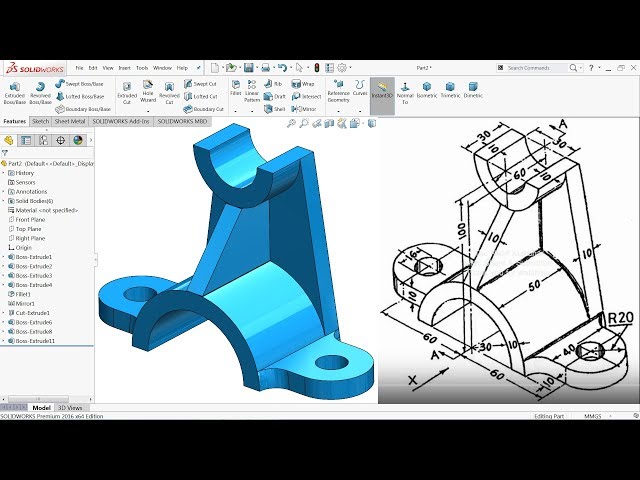Open the Window menu
Image resolution: width=640 pixels, height=480 pixels.
[x=162, y=68]
